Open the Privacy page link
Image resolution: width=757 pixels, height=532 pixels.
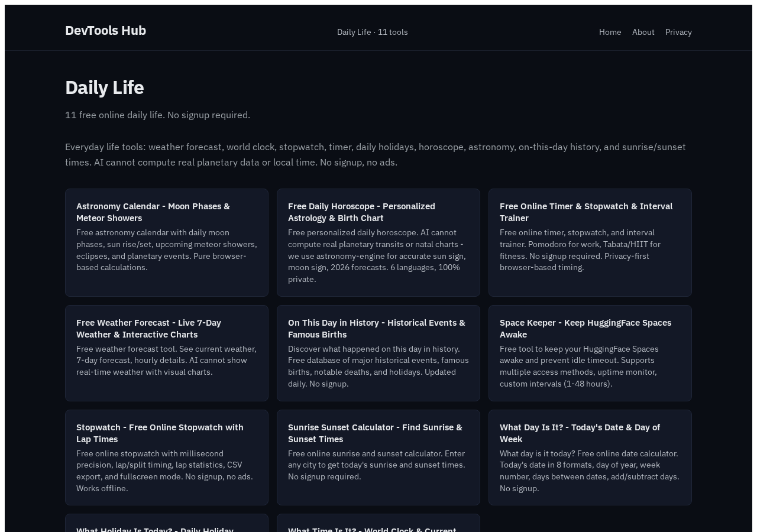(678, 32)
